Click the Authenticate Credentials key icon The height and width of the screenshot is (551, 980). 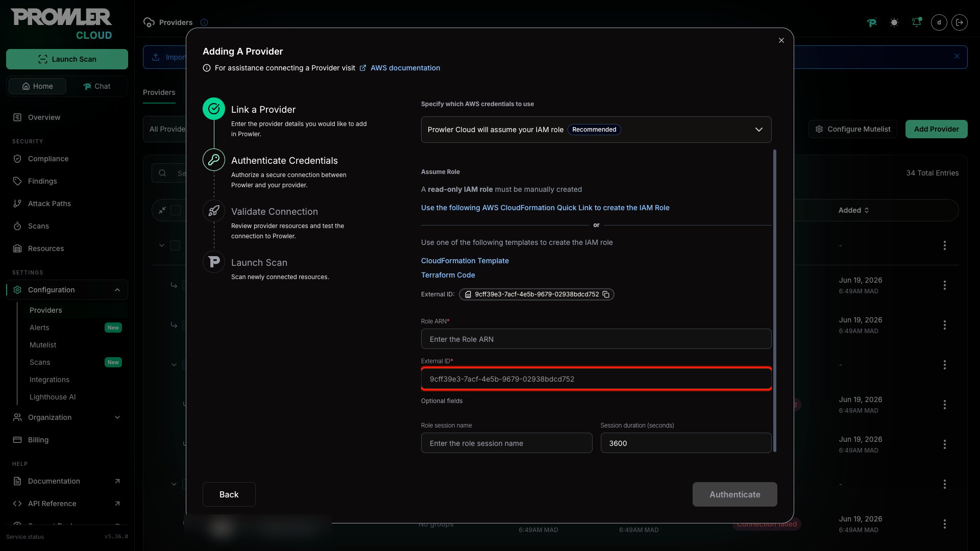point(214,160)
